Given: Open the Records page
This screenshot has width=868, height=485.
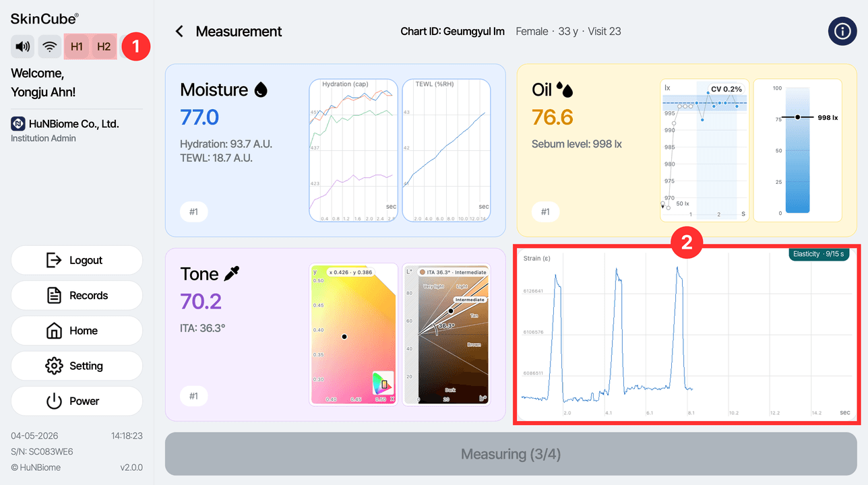Looking at the screenshot, I should point(77,295).
